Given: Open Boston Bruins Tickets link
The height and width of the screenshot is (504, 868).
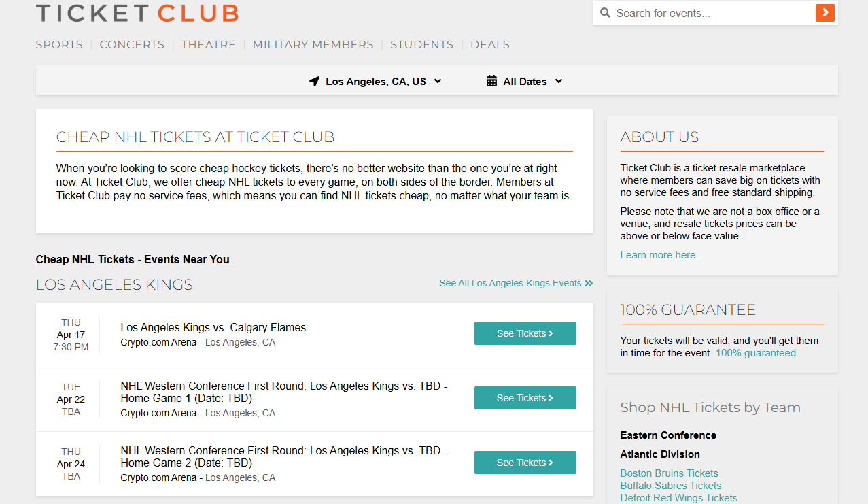Looking at the screenshot, I should (669, 473).
